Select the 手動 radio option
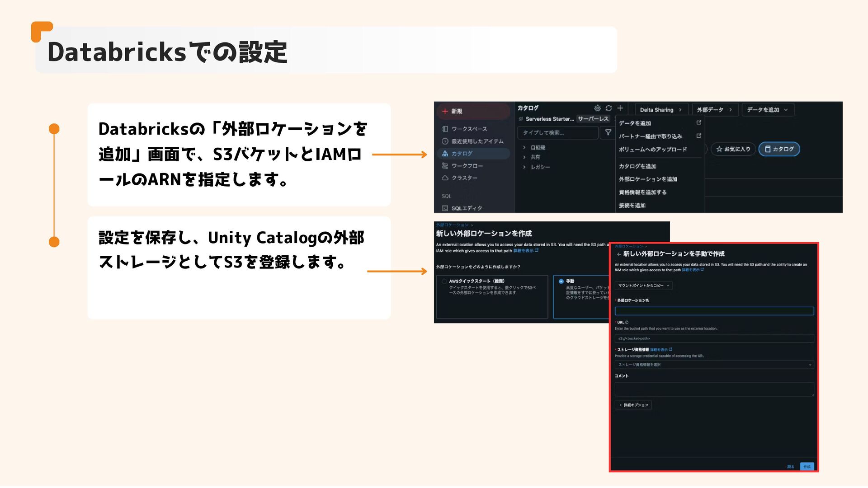The width and height of the screenshot is (868, 488). tap(561, 281)
